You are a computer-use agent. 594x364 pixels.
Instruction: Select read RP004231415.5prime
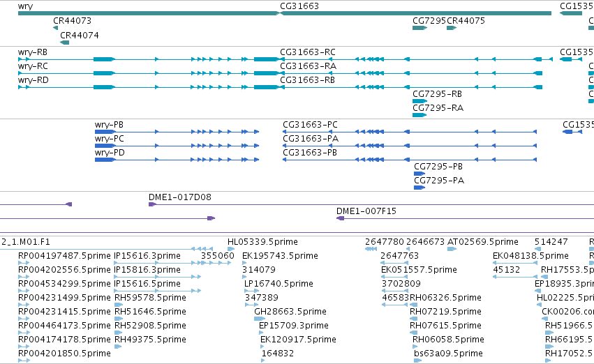tap(64, 312)
